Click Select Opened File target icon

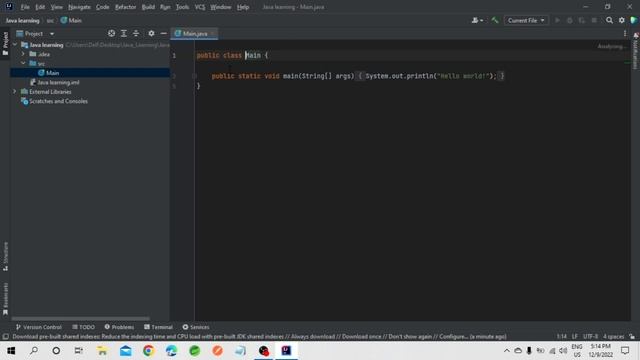[111, 33]
